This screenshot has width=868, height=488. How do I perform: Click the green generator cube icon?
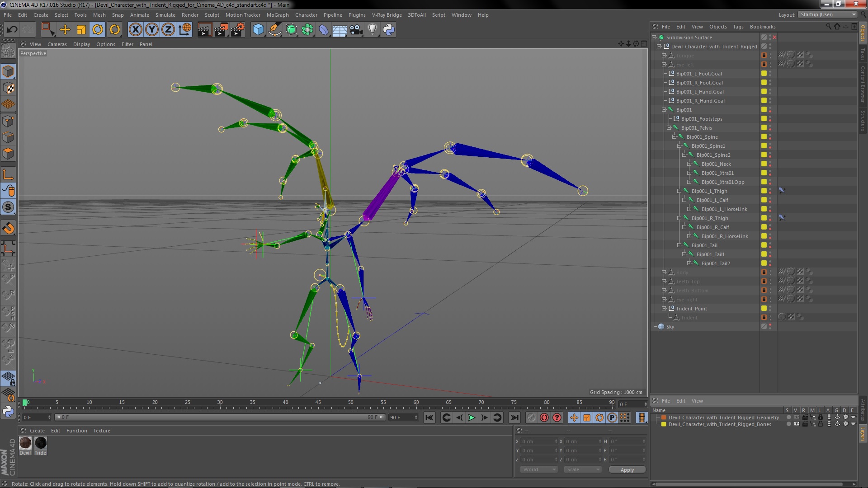tap(291, 30)
